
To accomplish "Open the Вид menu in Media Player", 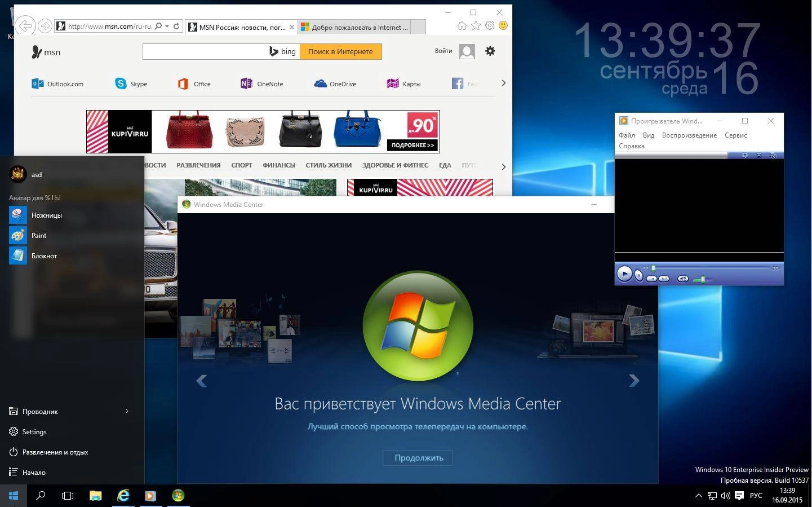I will (x=649, y=135).
